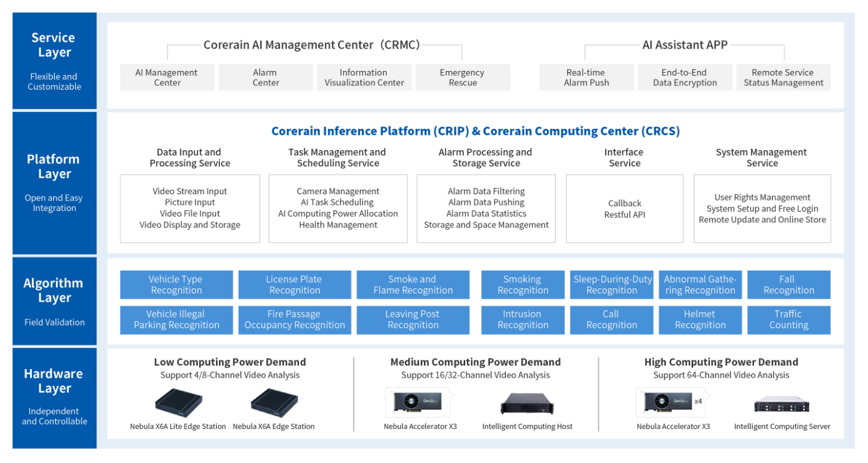Choose the Smoke and Flame Recognition tile

tap(413, 285)
